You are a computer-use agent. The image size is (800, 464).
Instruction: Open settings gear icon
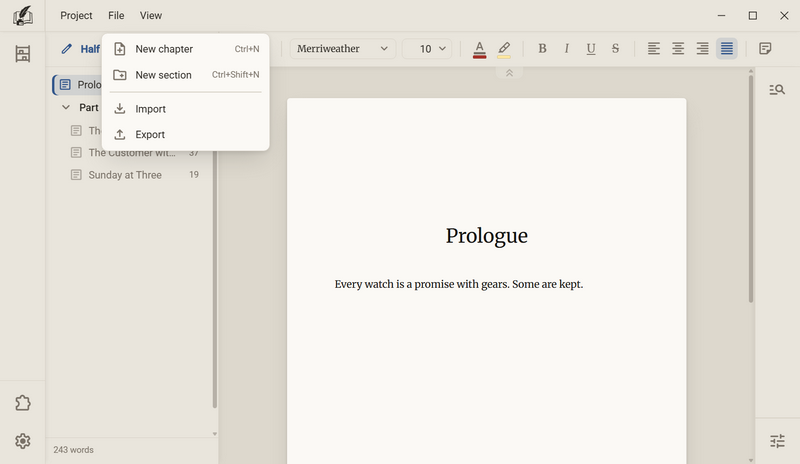(x=22, y=441)
